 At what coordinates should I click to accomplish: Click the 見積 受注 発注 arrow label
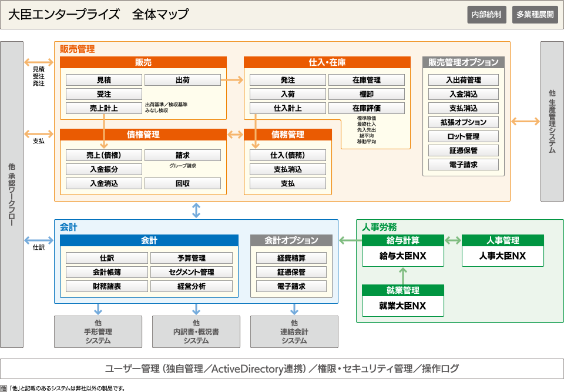[39, 76]
